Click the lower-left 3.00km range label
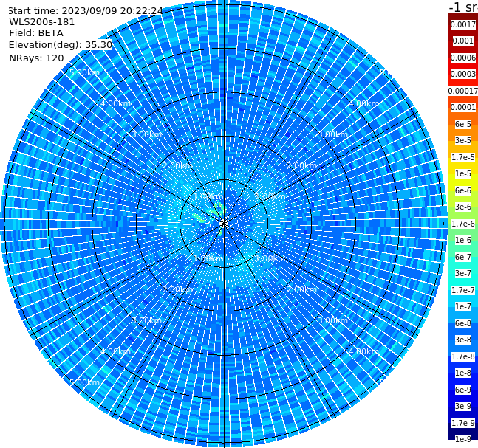The height and width of the screenshot is (448, 478). (146, 320)
